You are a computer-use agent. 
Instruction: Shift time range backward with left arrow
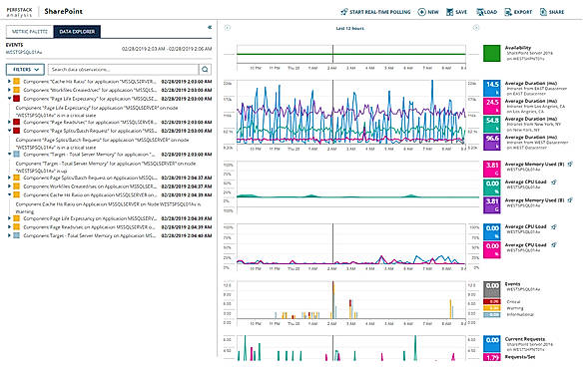tap(228, 27)
